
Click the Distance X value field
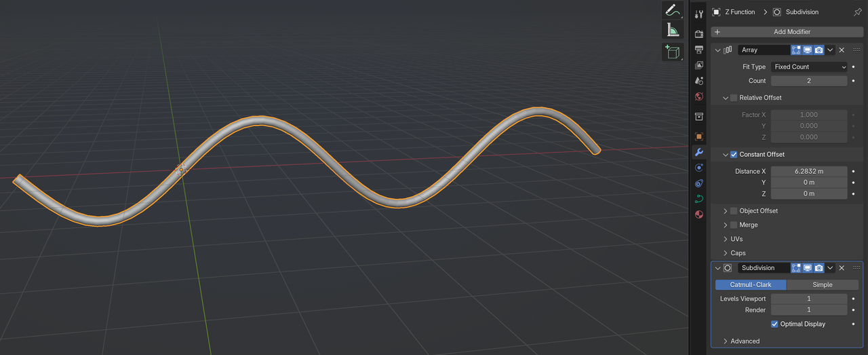coord(809,172)
